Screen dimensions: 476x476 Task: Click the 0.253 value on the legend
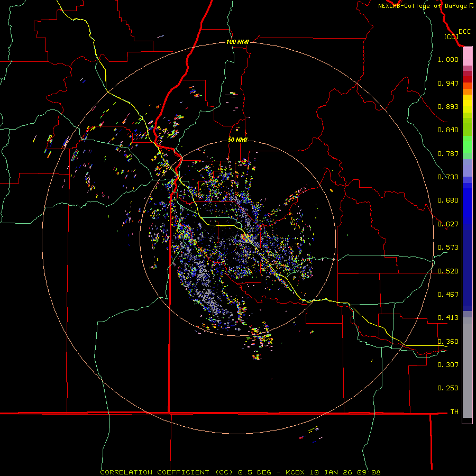click(x=448, y=388)
